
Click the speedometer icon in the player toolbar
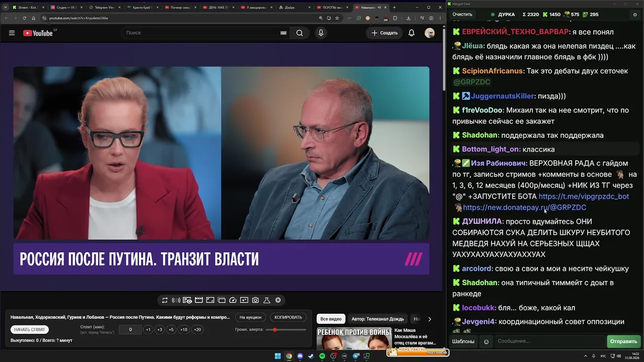tap(232, 300)
